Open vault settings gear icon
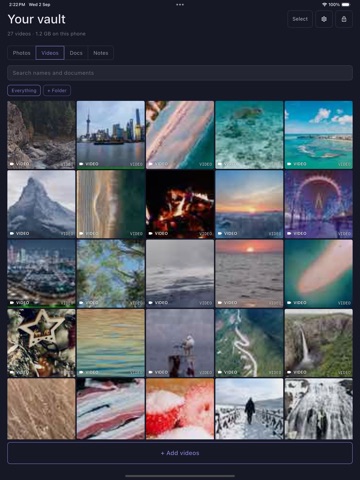The width and height of the screenshot is (360, 480). (x=324, y=19)
